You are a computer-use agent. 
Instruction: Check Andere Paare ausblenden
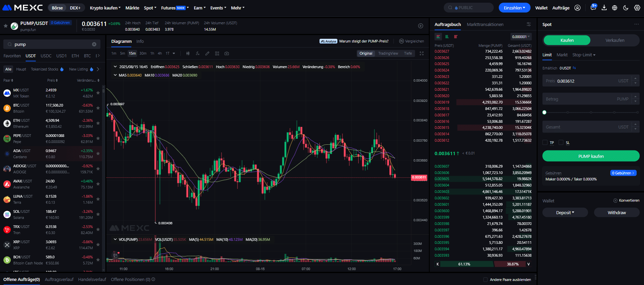point(485,280)
